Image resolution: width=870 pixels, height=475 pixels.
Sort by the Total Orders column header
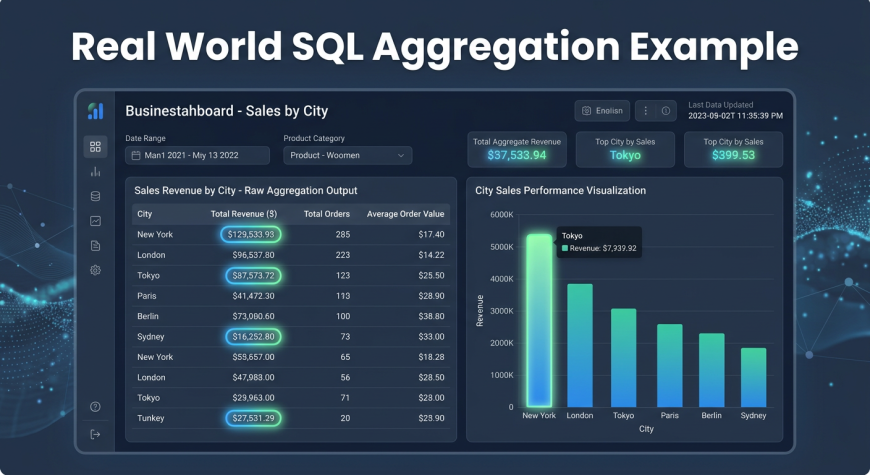coord(326,214)
